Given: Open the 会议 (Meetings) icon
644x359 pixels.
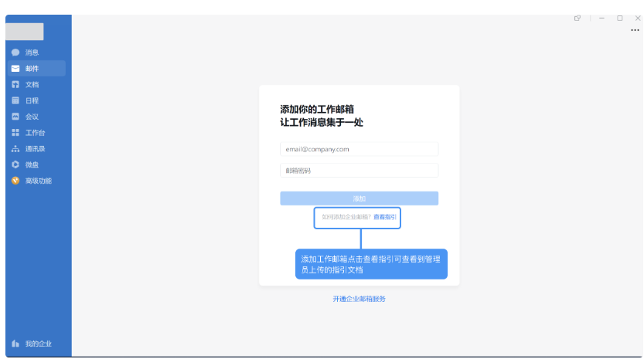Looking at the screenshot, I should tap(15, 117).
